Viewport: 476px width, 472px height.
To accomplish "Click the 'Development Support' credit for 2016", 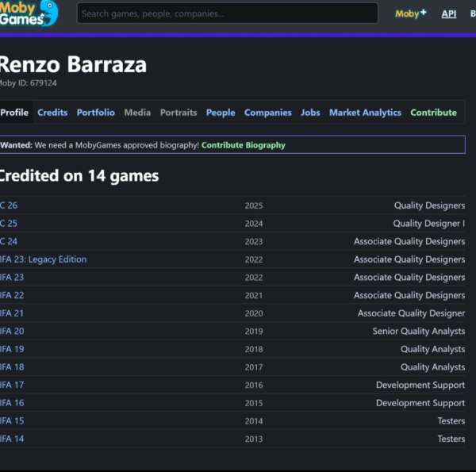I will (x=420, y=385).
